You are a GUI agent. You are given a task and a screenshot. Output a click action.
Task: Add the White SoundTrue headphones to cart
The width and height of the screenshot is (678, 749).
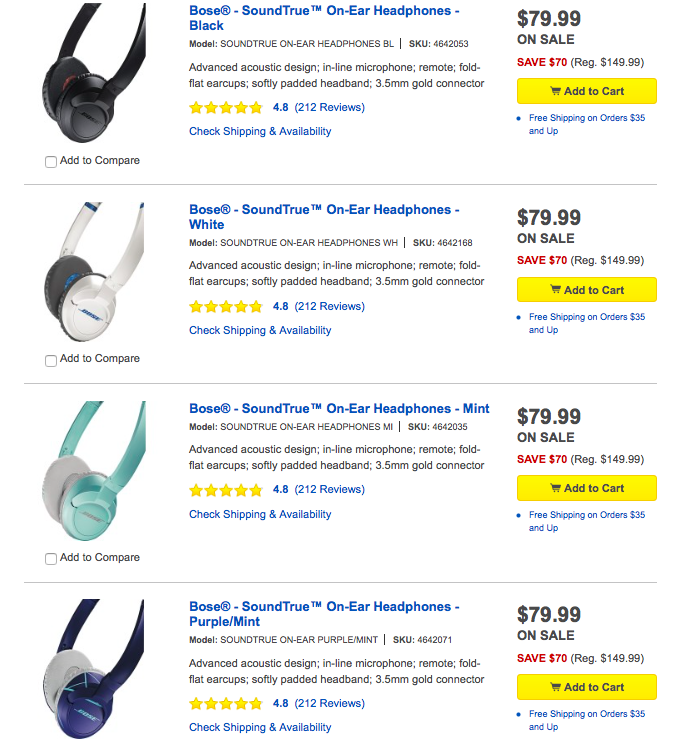586,290
